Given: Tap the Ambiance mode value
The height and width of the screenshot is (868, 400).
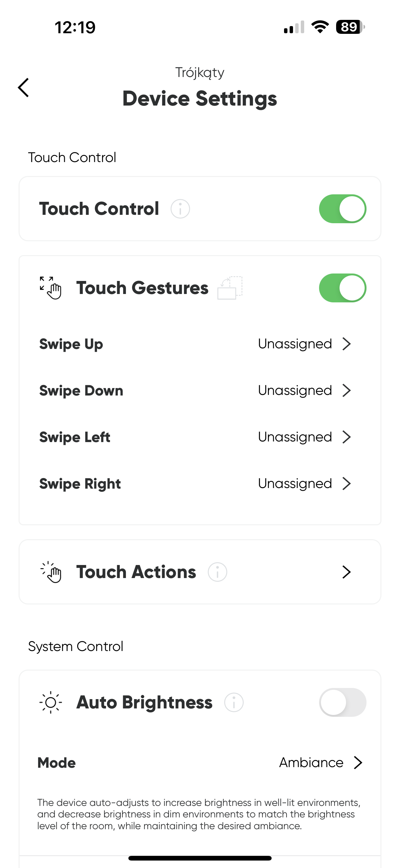Looking at the screenshot, I should point(311,762).
